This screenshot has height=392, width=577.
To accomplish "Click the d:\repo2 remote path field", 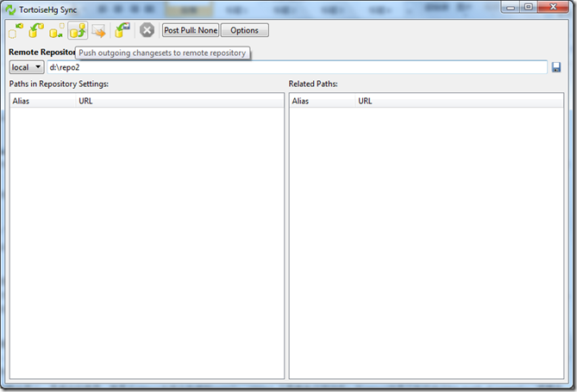I will pyautogui.click(x=297, y=67).
